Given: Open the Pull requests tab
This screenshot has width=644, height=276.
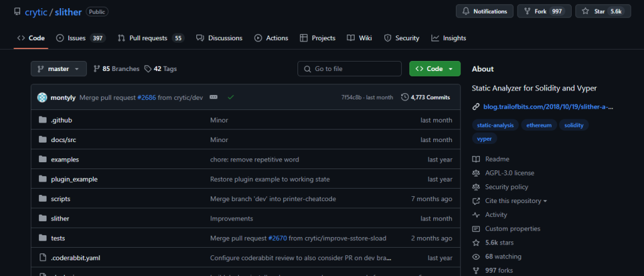Looking at the screenshot, I should tap(150, 38).
